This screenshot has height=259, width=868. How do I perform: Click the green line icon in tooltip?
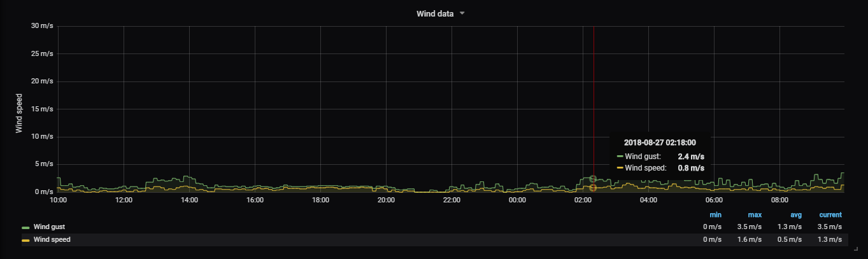click(x=620, y=157)
